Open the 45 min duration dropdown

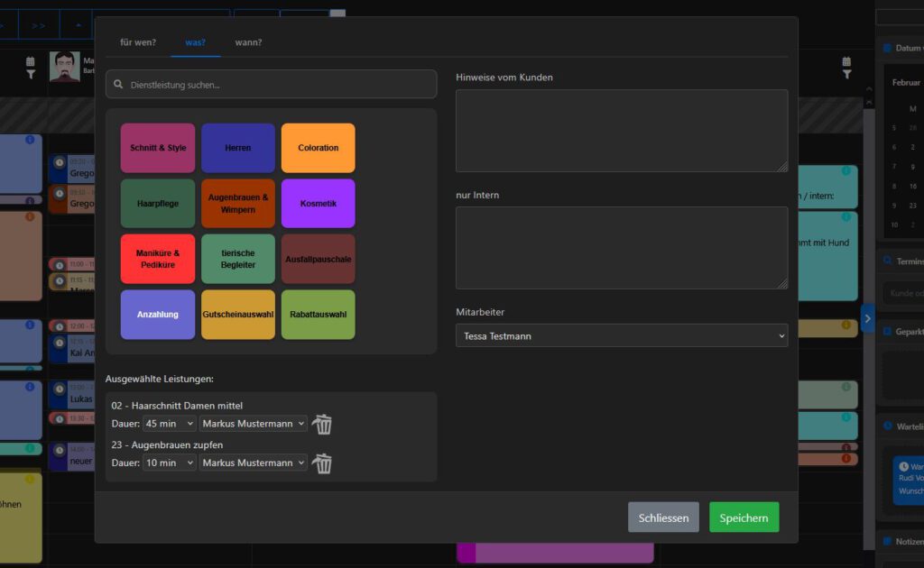click(x=169, y=424)
